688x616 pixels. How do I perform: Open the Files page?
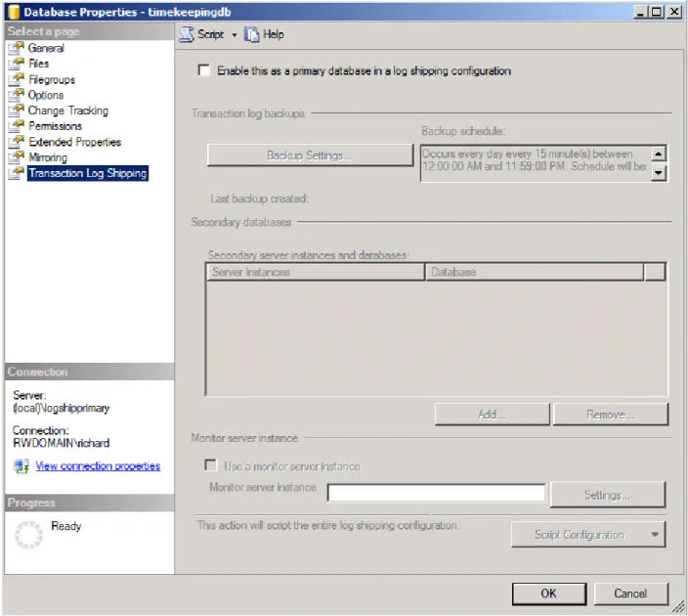coord(39,64)
